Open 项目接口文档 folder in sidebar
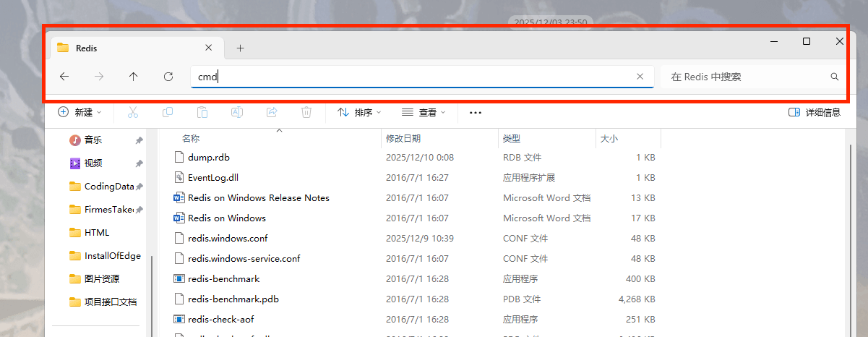The height and width of the screenshot is (337, 868). 105,302
